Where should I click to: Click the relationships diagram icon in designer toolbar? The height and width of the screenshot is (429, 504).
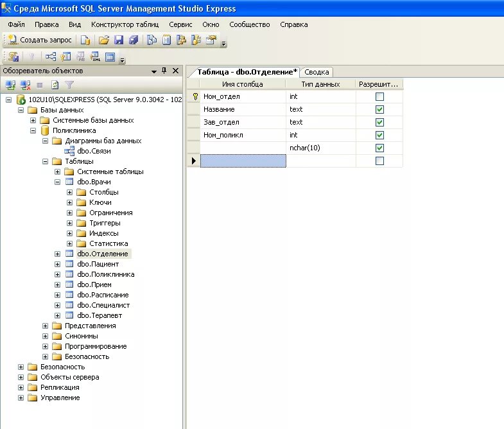pyautogui.click(x=51, y=57)
